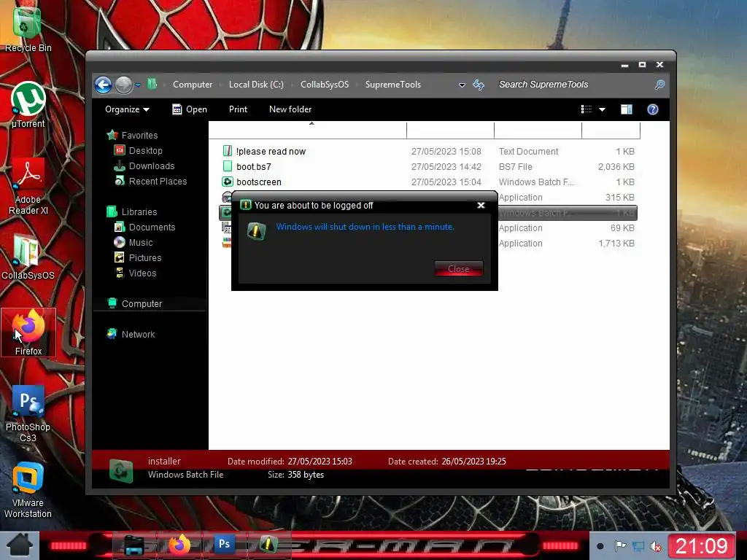Click the 69 KB Application row
747x560 pixels.
tap(567, 228)
